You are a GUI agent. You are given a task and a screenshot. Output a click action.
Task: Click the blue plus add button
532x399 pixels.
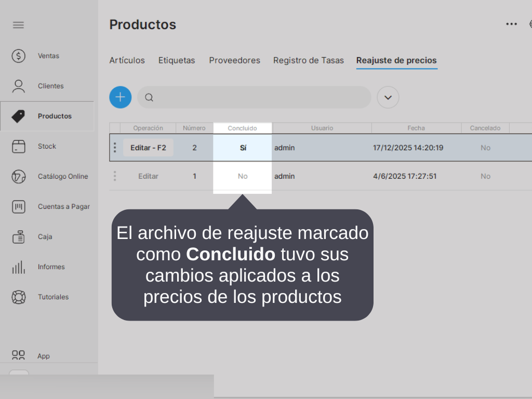121,97
